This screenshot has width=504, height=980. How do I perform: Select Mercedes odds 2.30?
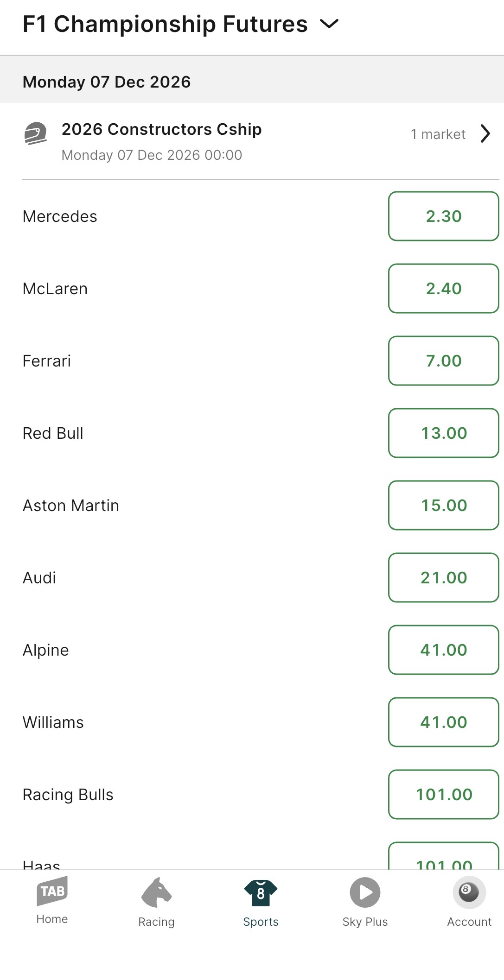(x=443, y=216)
